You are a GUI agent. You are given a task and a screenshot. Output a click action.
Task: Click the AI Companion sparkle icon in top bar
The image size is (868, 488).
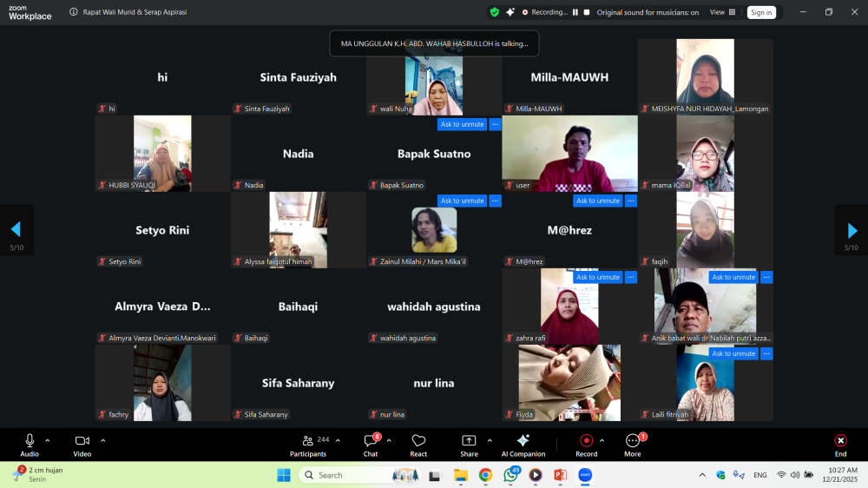(510, 12)
